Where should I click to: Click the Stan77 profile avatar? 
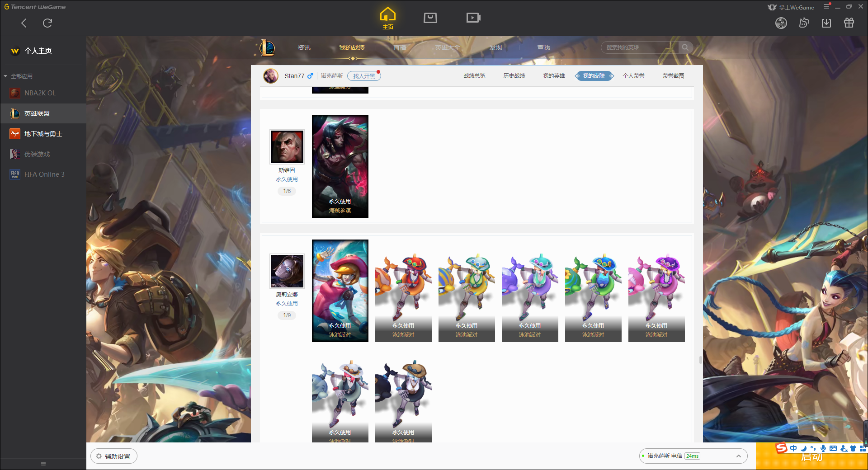pyautogui.click(x=271, y=76)
